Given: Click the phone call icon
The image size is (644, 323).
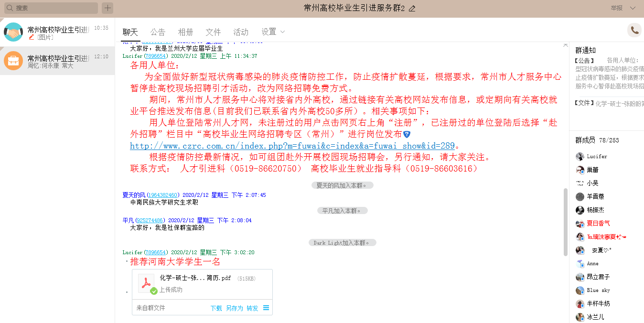Looking at the screenshot, I should [x=634, y=30].
